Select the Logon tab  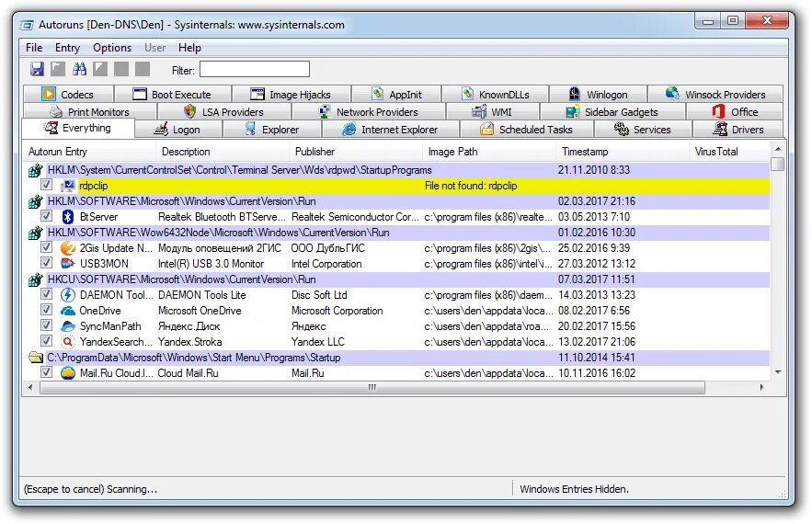[177, 130]
